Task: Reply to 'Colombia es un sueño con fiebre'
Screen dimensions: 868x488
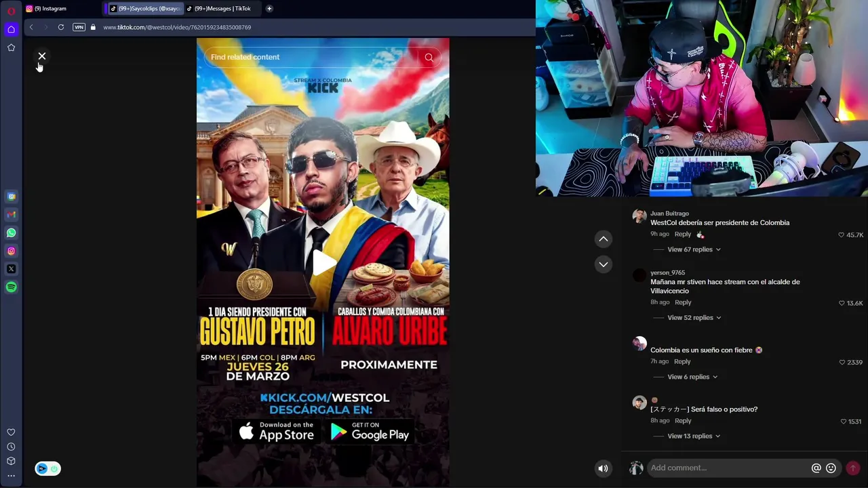Action: pos(682,362)
